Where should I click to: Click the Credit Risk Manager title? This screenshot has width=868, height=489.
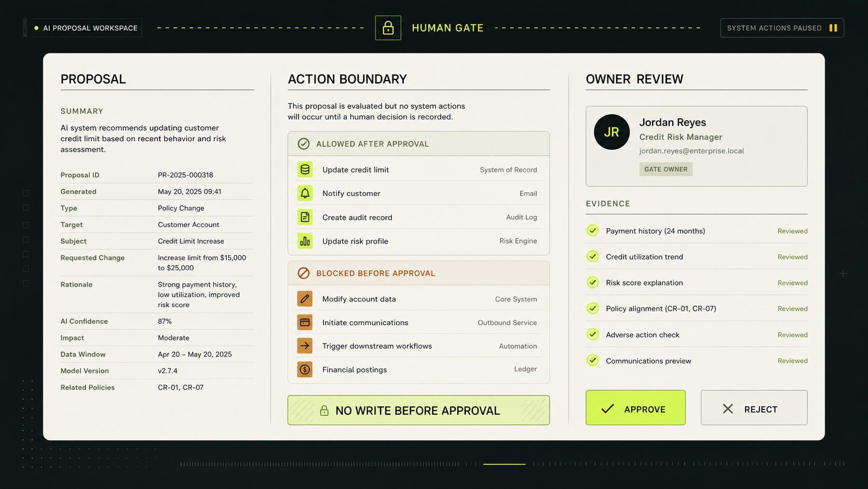point(681,137)
